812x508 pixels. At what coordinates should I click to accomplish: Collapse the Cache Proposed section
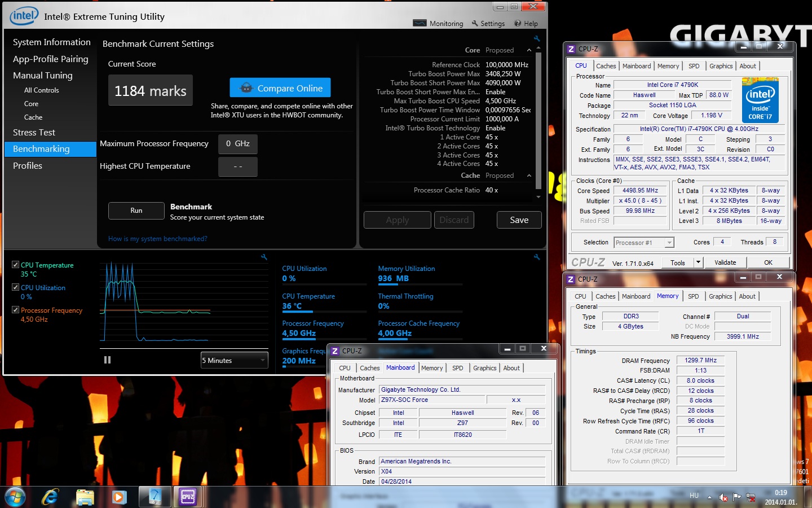click(529, 176)
